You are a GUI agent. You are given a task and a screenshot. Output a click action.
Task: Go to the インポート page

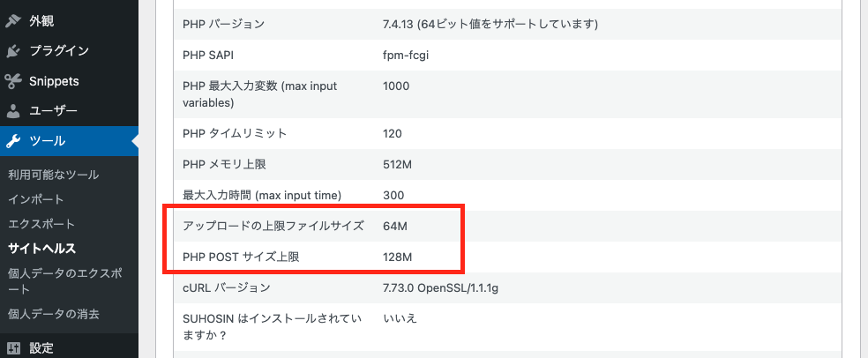point(35,199)
